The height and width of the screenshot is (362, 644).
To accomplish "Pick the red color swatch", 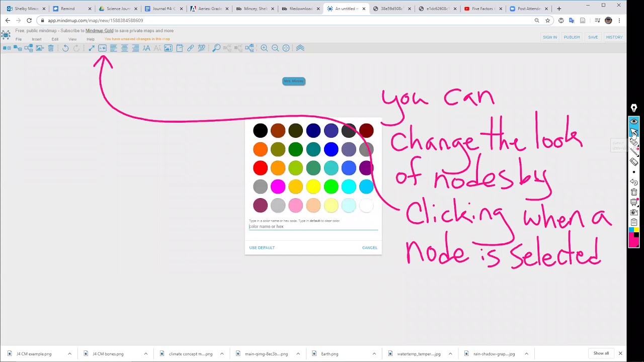I will (260, 168).
